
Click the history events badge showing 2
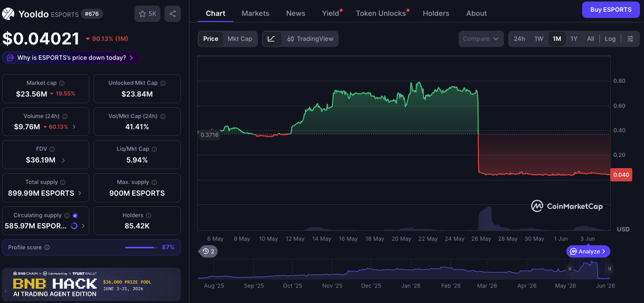coord(208,251)
